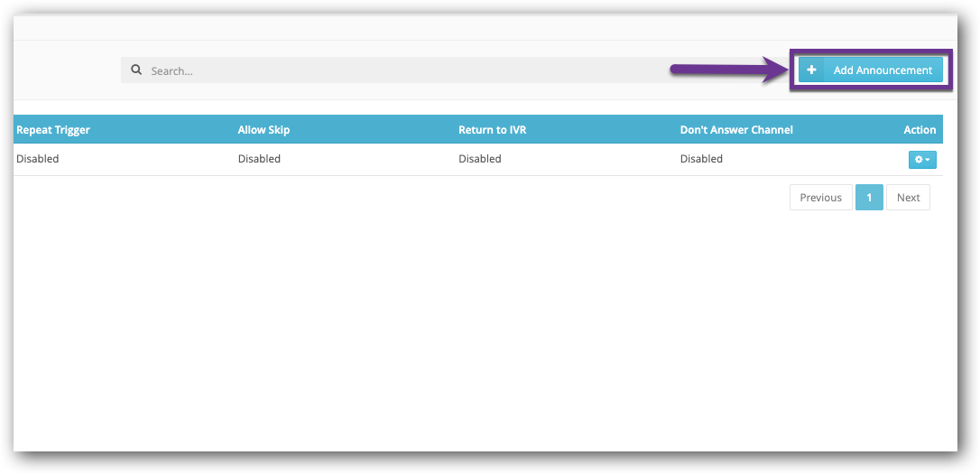Click the Action column header
The height and width of the screenshot is (474, 980).
[920, 130]
